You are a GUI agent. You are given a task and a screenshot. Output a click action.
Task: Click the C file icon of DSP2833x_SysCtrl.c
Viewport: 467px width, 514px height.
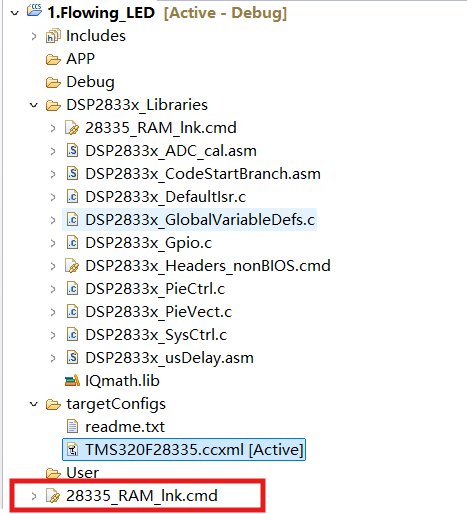(x=72, y=335)
